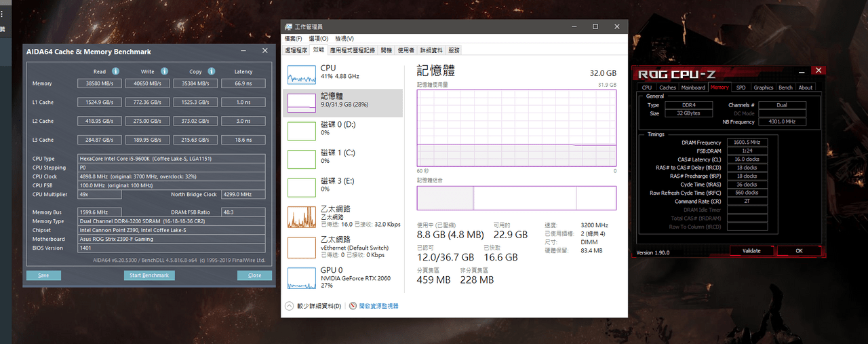This screenshot has width=868, height=344.
Task: Open the Caches tab in ROG CPU-Z
Action: click(668, 88)
